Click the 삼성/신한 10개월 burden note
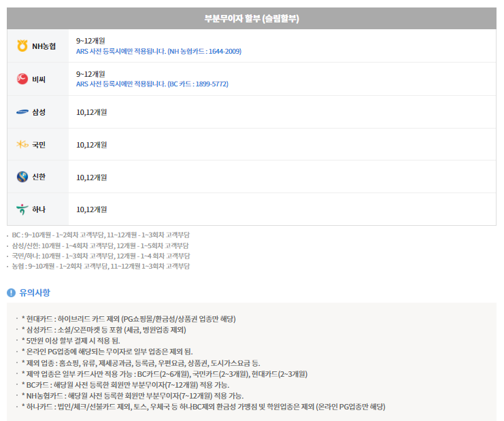This screenshot has height=421, width=504. click(100, 246)
